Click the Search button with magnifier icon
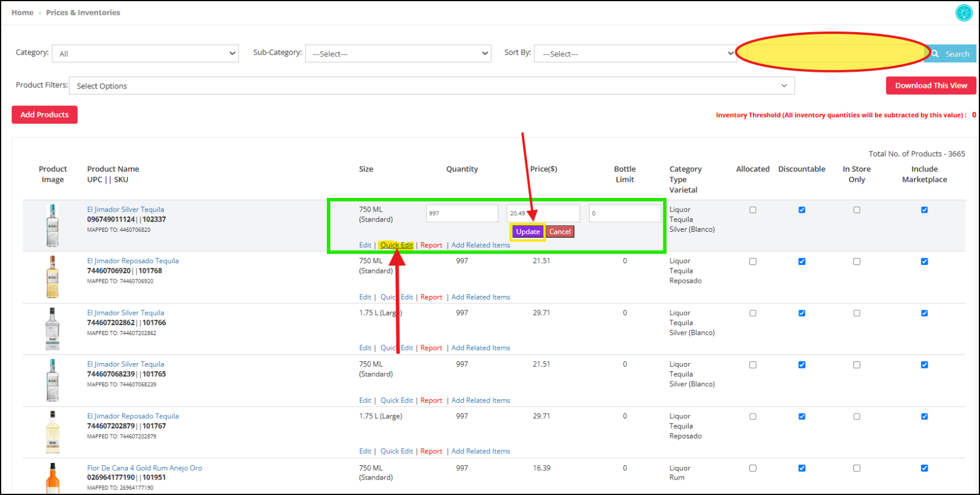This screenshot has height=495, width=980. tap(950, 53)
